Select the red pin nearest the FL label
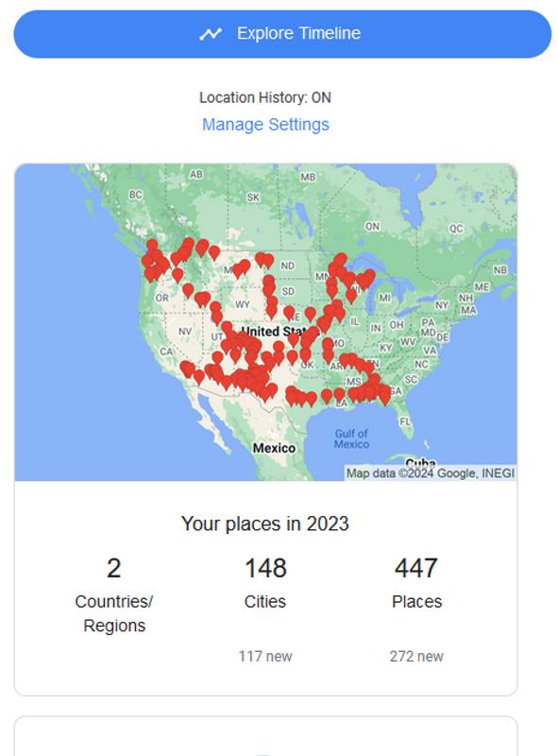Screen dimensions: 558x756 [x=384, y=397]
